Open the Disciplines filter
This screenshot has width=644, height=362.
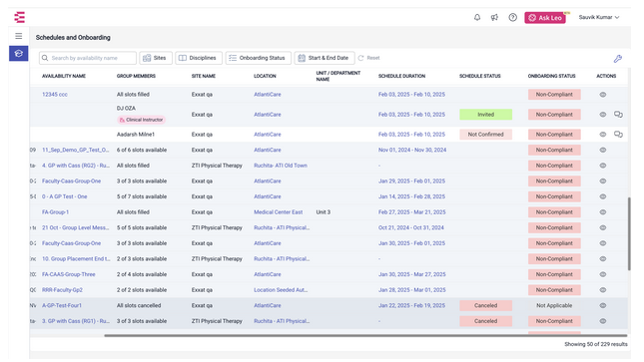click(199, 58)
